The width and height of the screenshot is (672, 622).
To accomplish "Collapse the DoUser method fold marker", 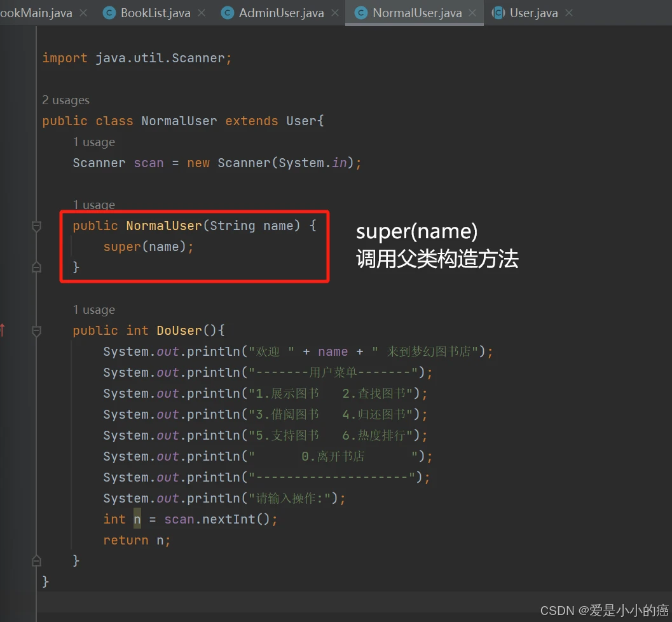I will (x=36, y=331).
